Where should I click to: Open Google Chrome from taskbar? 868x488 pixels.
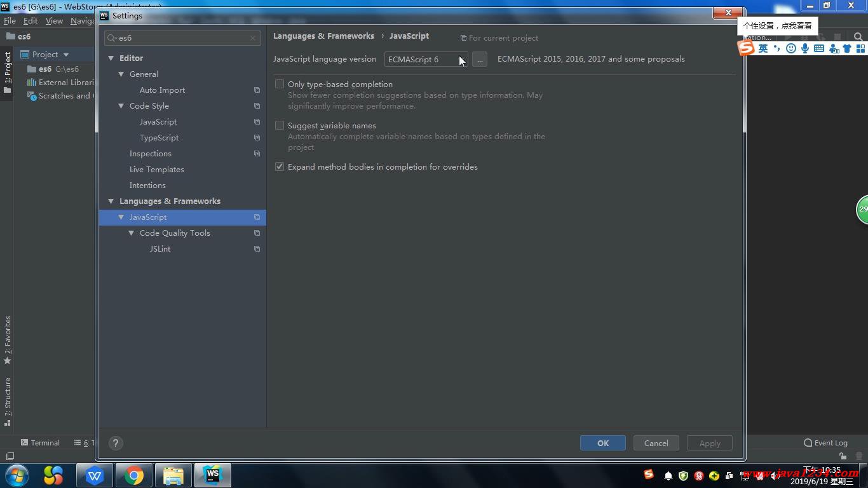(x=133, y=475)
